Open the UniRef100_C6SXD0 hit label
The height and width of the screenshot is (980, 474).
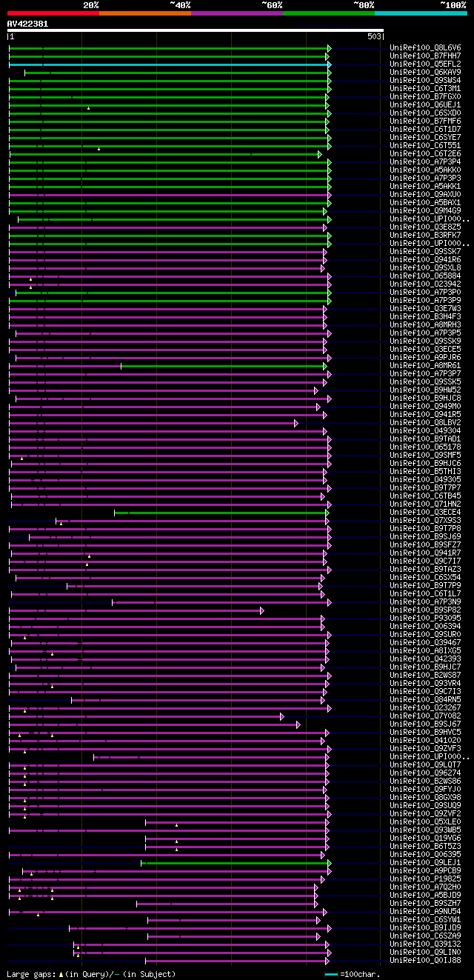pos(425,113)
